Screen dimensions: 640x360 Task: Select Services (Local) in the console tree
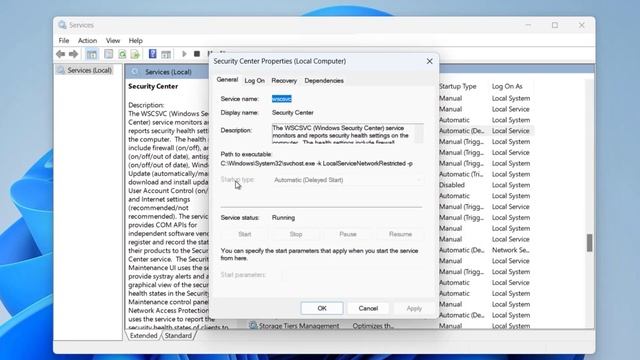(89, 70)
